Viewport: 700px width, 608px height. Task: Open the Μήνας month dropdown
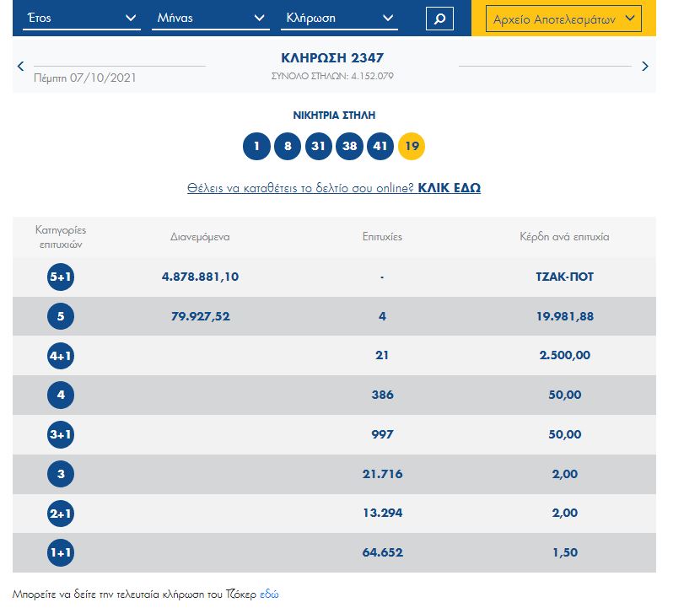[210, 18]
